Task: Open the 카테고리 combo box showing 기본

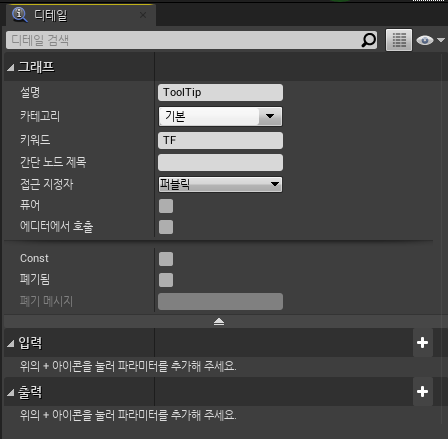Action: [220, 116]
